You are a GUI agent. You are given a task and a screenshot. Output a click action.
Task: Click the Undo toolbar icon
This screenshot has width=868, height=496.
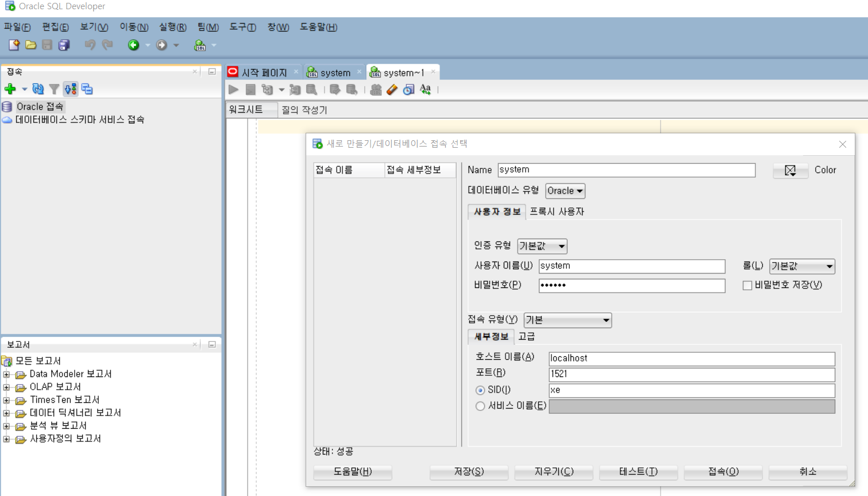[x=90, y=45]
